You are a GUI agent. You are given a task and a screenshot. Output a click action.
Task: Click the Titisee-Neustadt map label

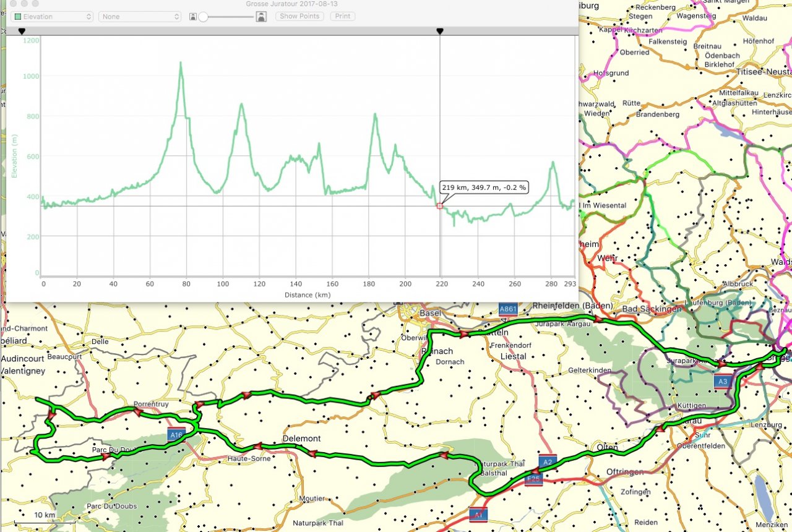(x=764, y=71)
